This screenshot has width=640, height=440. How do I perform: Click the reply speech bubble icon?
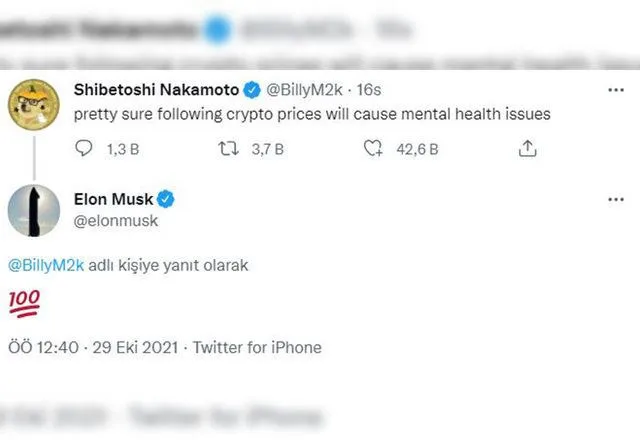(x=84, y=148)
